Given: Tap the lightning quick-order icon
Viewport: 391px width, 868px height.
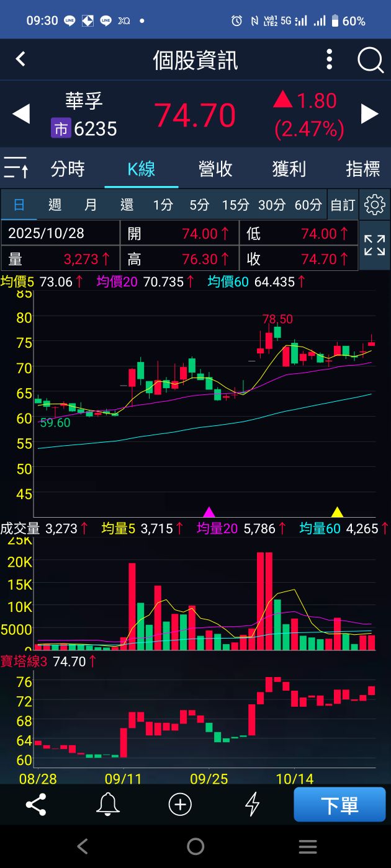Looking at the screenshot, I should coord(252,805).
